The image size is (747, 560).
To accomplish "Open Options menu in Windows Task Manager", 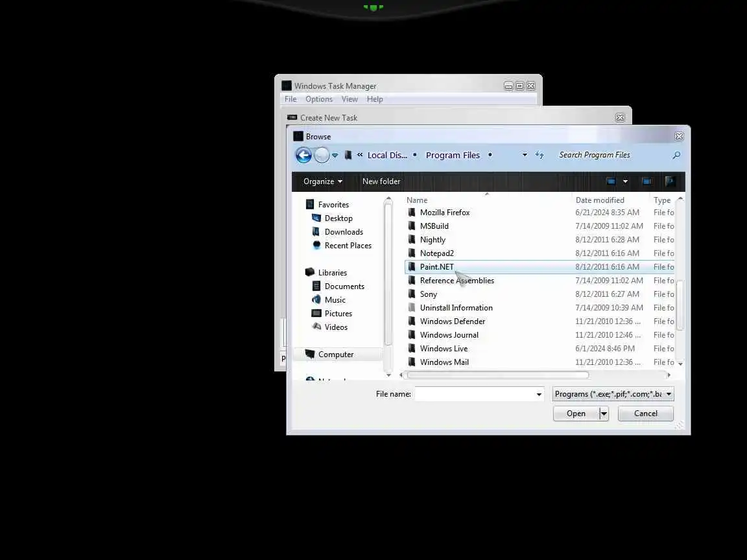I will [x=319, y=99].
